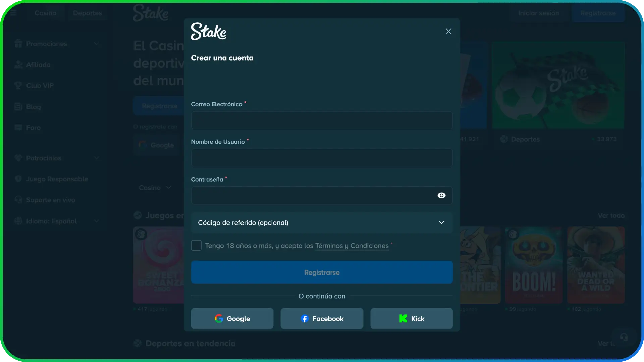
Task: Expand the Patrocinios chevron in sidebar
Action: coord(97,158)
